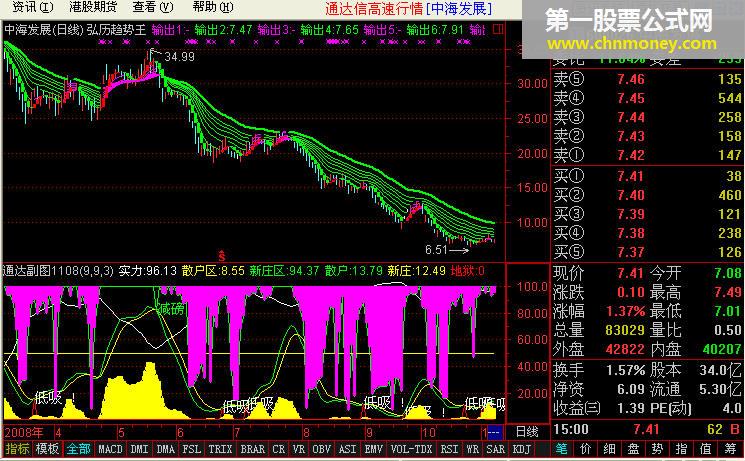
Task: Click the small red window icon beside the chart header
Action: [497, 29]
